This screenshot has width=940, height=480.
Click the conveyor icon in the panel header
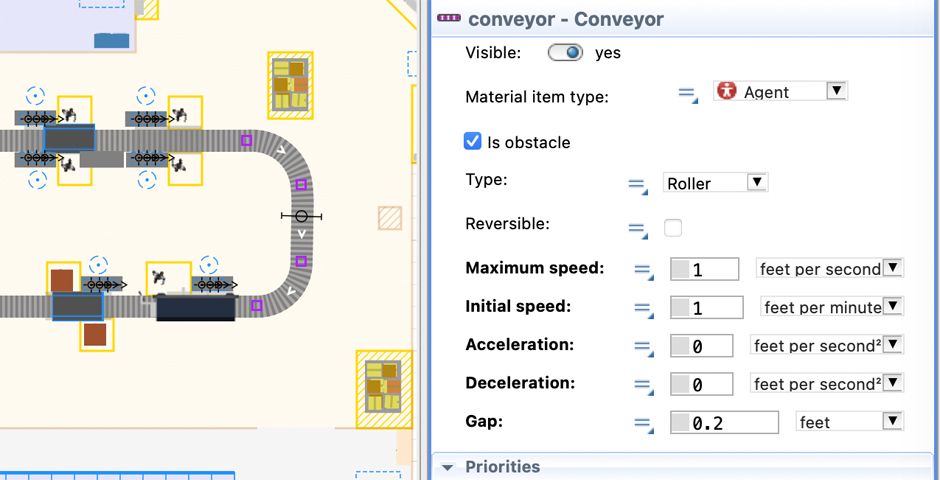449,18
